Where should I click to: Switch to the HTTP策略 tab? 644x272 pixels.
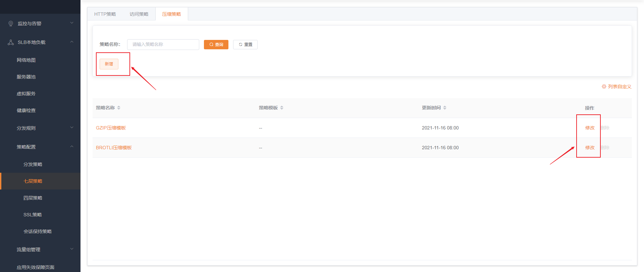(x=105, y=14)
